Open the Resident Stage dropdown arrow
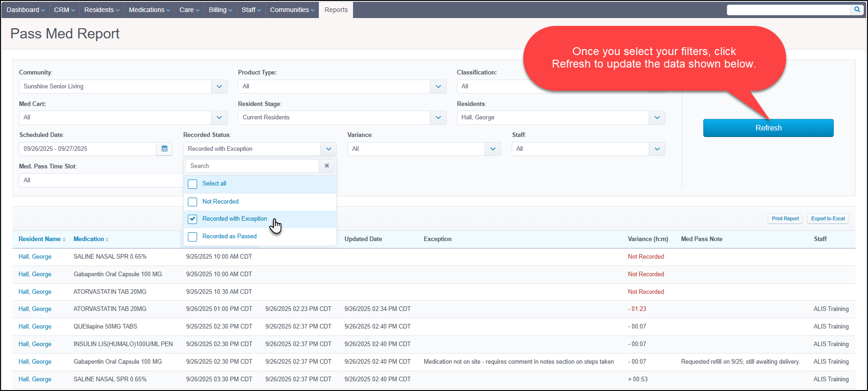Screen dimensions: 868x391 [x=438, y=118]
